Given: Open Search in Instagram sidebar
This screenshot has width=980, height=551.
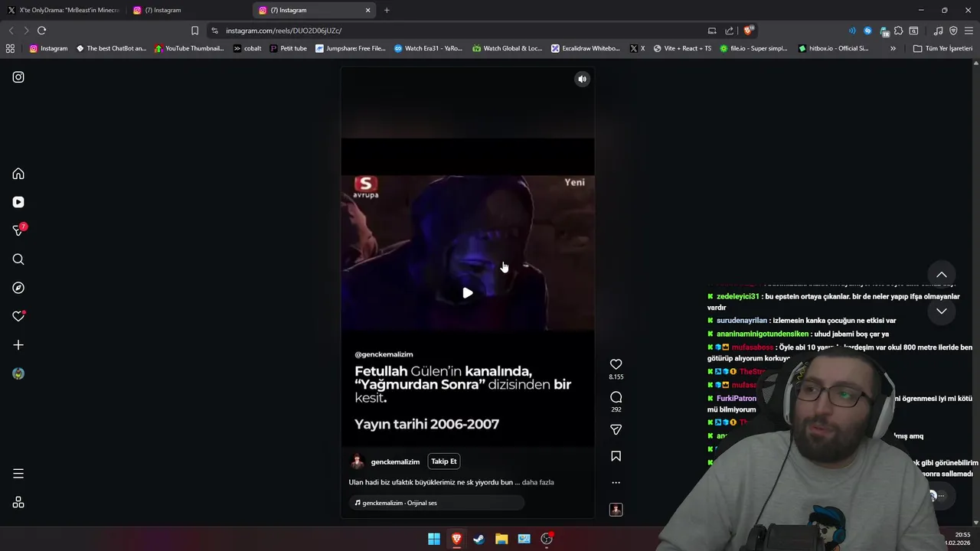Looking at the screenshot, I should [18, 259].
